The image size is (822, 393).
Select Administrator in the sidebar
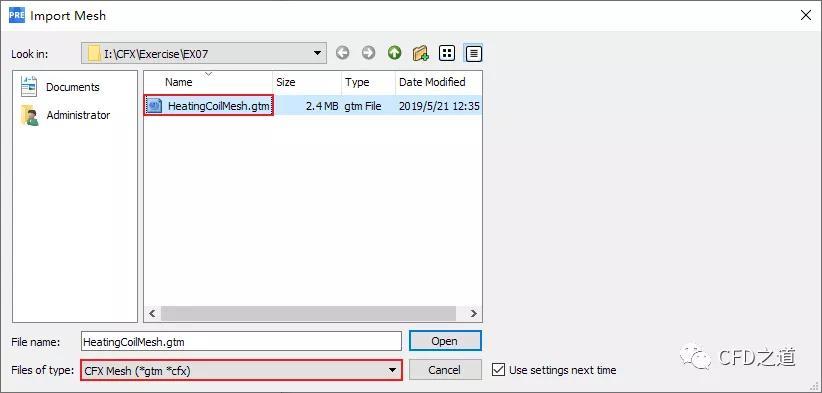[78, 115]
